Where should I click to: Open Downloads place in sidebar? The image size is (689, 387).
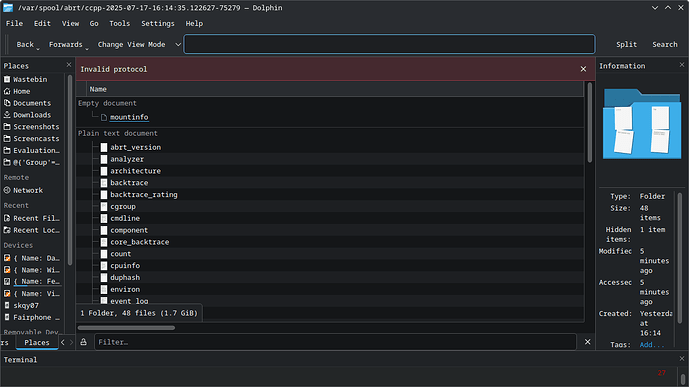[33, 115]
